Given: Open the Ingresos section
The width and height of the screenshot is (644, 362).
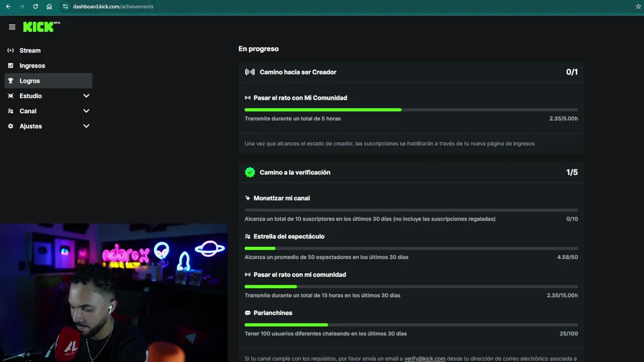Looking at the screenshot, I should tap(48, 65).
